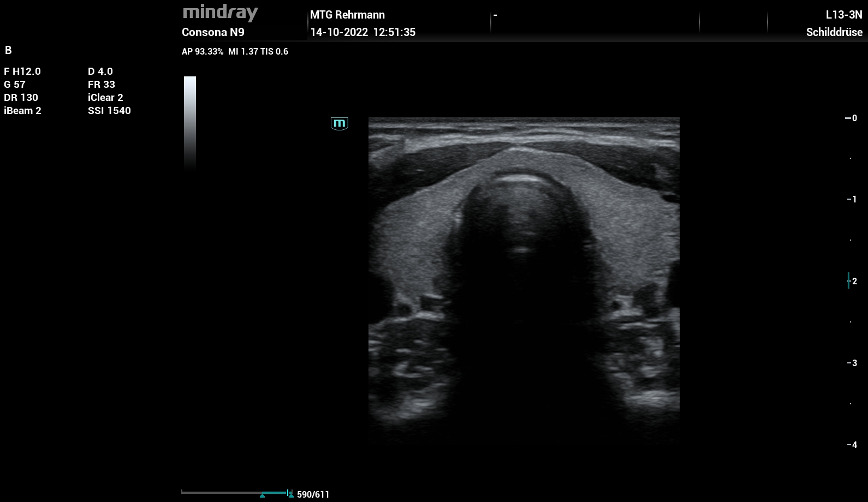Select the cine start marker triangle
Viewport: 868px width, 502px height.
263,495
